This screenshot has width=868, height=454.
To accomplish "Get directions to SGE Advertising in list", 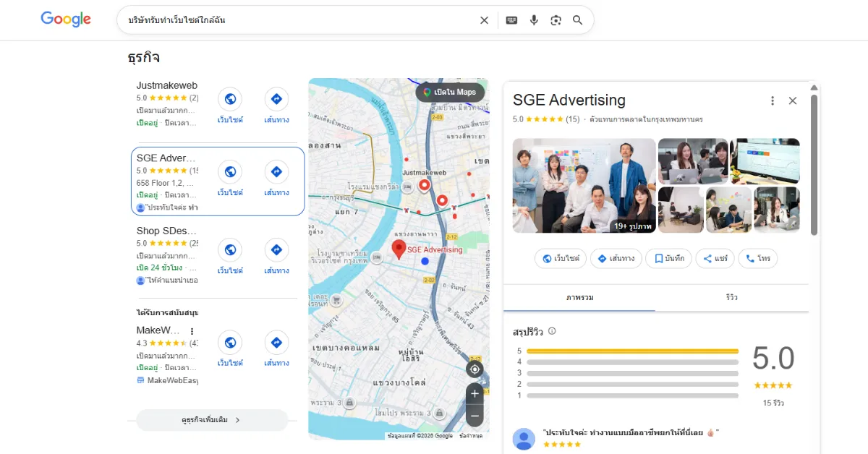I will 276,171.
